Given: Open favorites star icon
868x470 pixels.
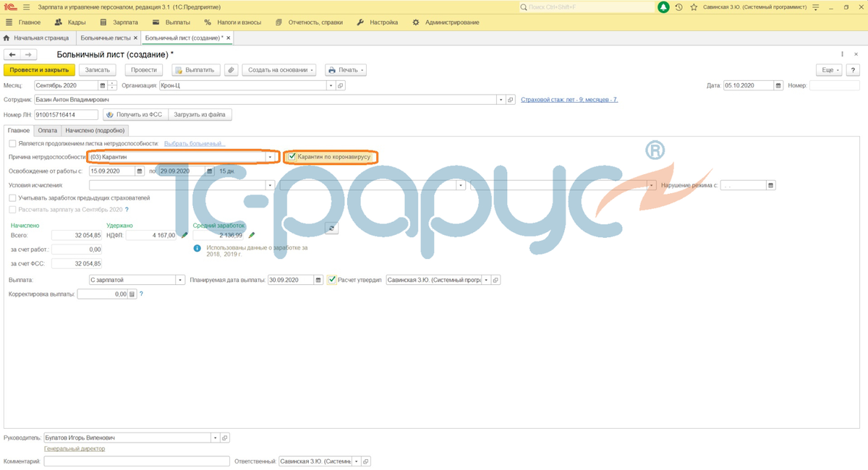Looking at the screenshot, I should coord(694,7).
